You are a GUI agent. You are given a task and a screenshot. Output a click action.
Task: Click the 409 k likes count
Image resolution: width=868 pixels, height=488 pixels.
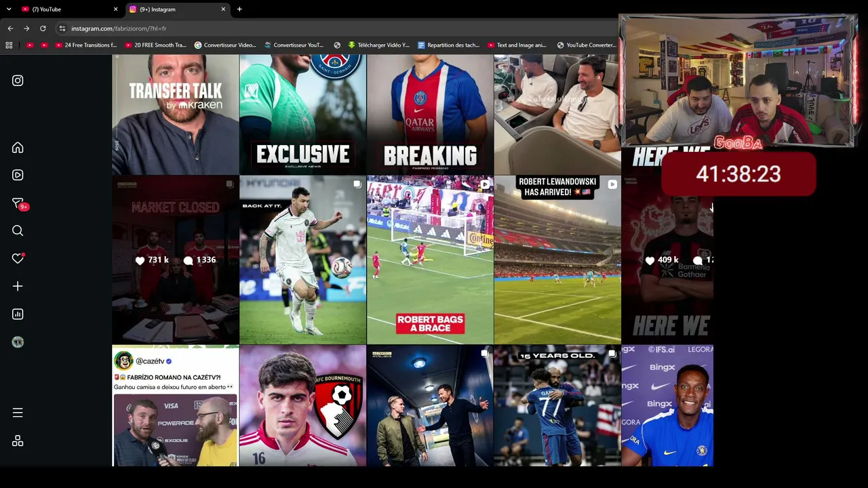[662, 260]
